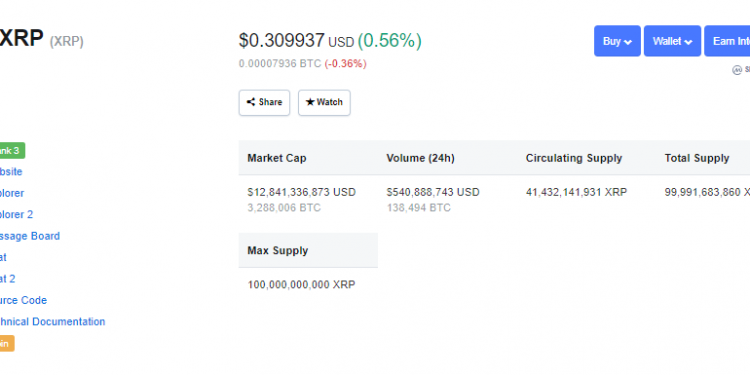The image size is (750, 375).
Task: Click the star Watch button
Action: (x=324, y=102)
